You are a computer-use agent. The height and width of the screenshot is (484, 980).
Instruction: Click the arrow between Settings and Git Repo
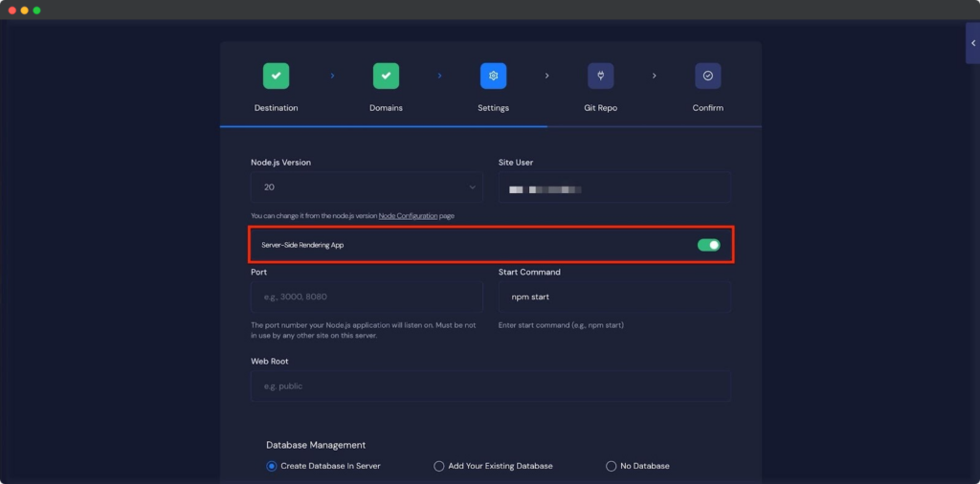tap(547, 76)
